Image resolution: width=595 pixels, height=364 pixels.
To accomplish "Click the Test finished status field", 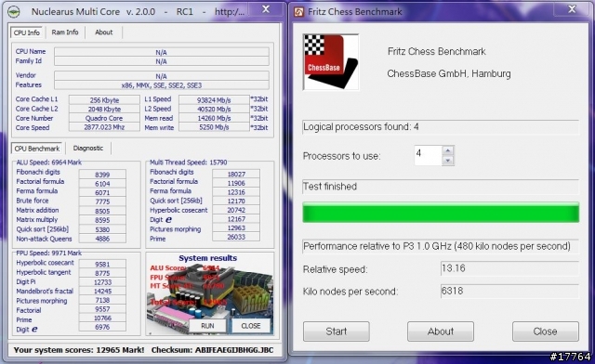I will click(x=441, y=187).
